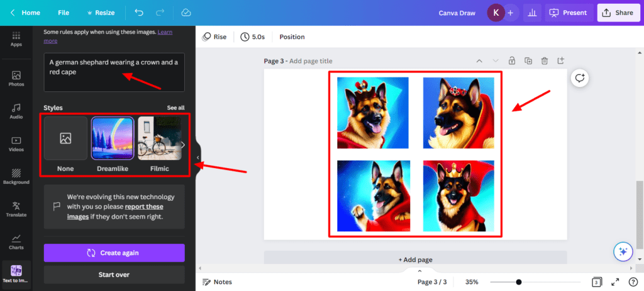Duplicate page 3 icon
644x291 pixels.
528,61
